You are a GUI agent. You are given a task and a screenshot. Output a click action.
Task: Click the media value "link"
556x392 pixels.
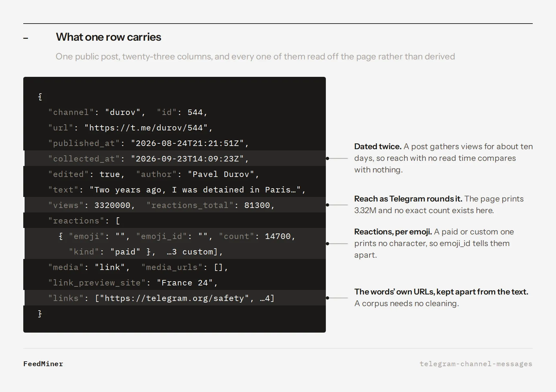coord(110,267)
